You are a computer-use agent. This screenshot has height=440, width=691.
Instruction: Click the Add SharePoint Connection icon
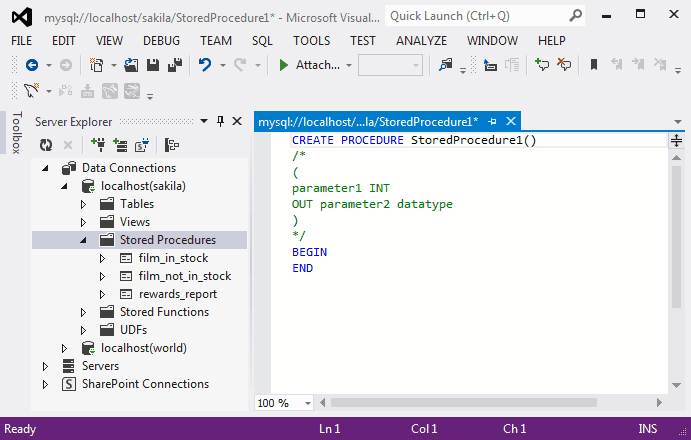tap(142, 145)
